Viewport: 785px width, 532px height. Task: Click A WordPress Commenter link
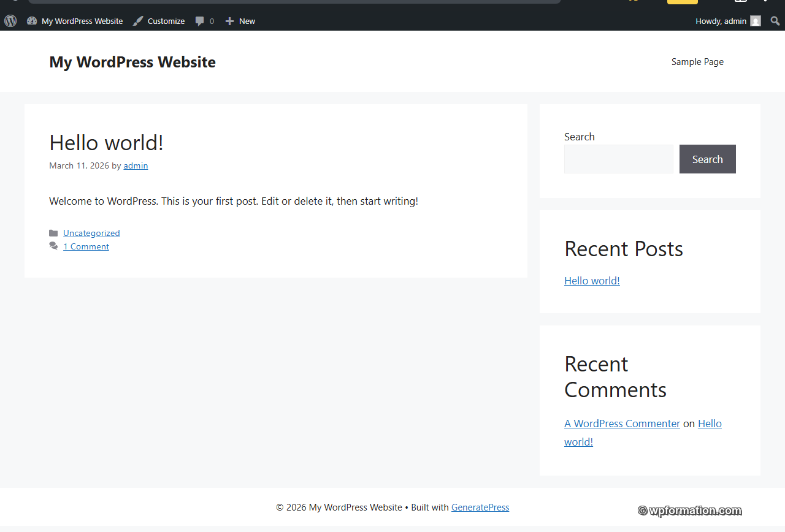coord(622,424)
